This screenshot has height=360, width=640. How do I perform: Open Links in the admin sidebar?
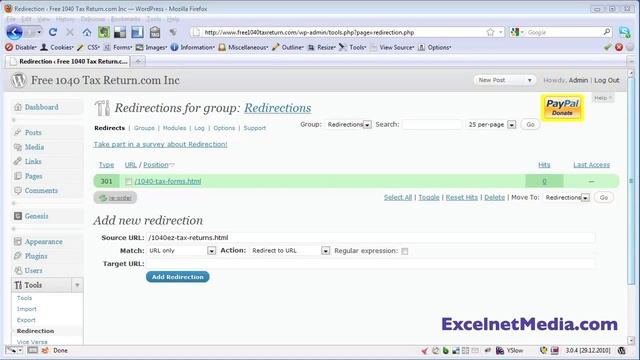33,162
